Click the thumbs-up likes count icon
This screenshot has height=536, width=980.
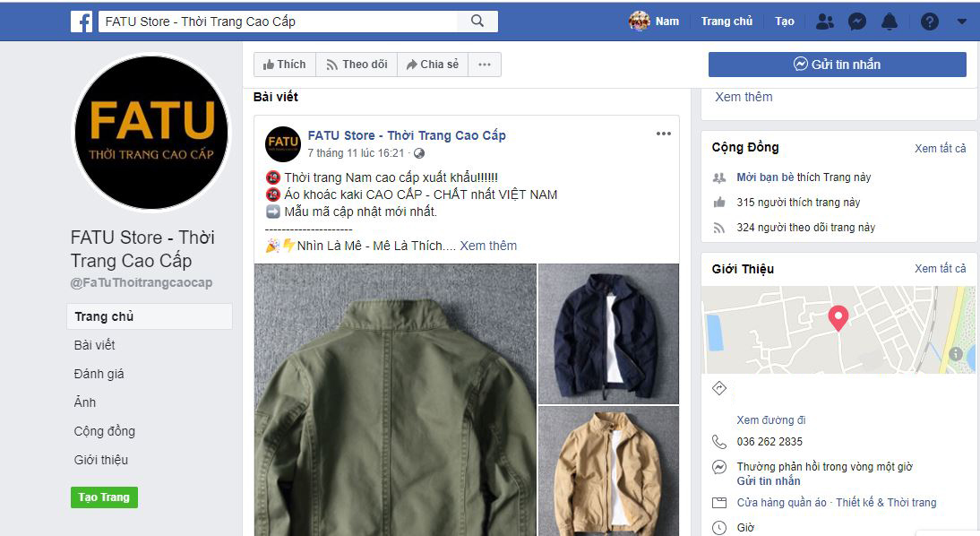pos(719,202)
